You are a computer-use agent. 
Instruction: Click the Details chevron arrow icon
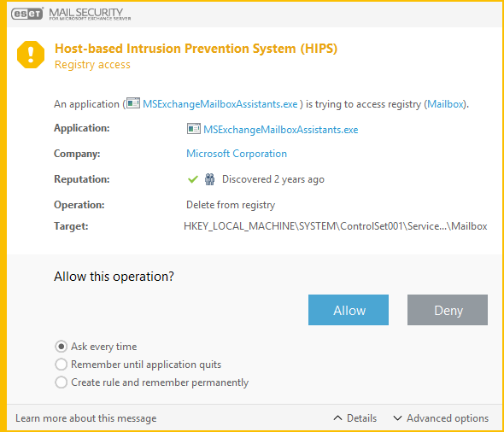click(x=337, y=417)
